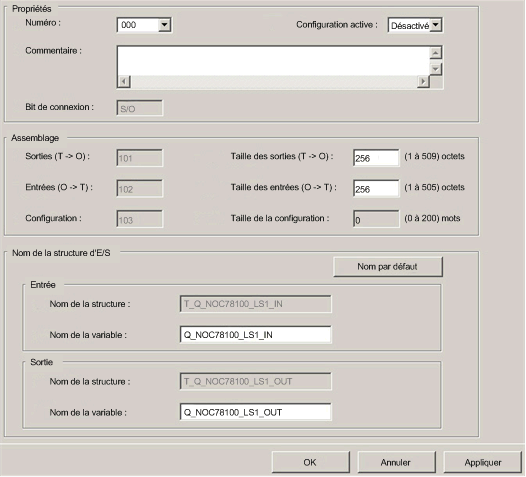Edit the Entrée variable name field
Screen dimensions: 526x477
[256, 335]
